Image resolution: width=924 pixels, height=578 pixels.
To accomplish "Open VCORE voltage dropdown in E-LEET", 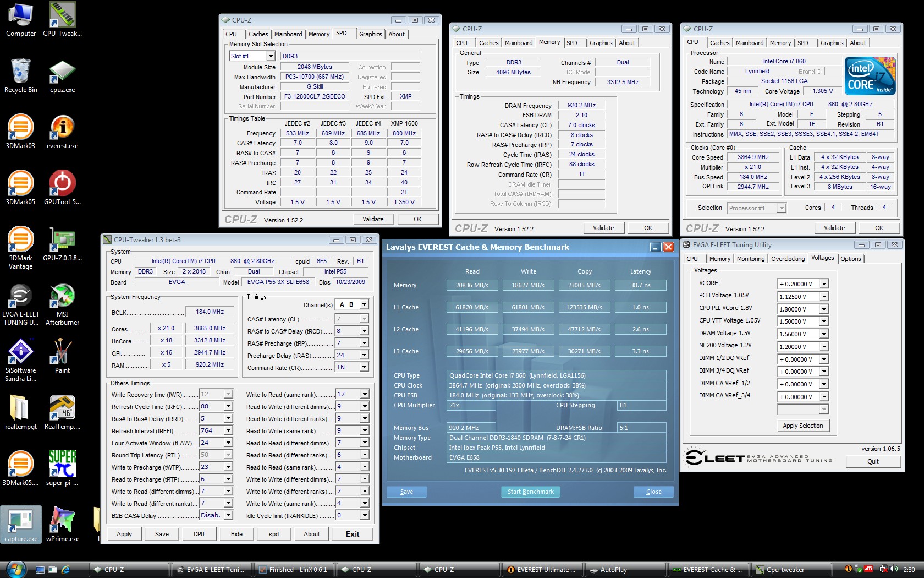I will [824, 284].
